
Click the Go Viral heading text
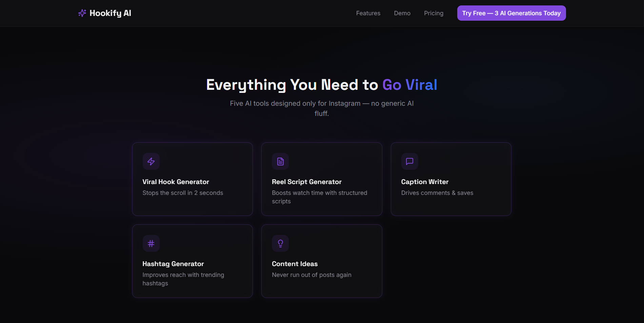tap(409, 85)
